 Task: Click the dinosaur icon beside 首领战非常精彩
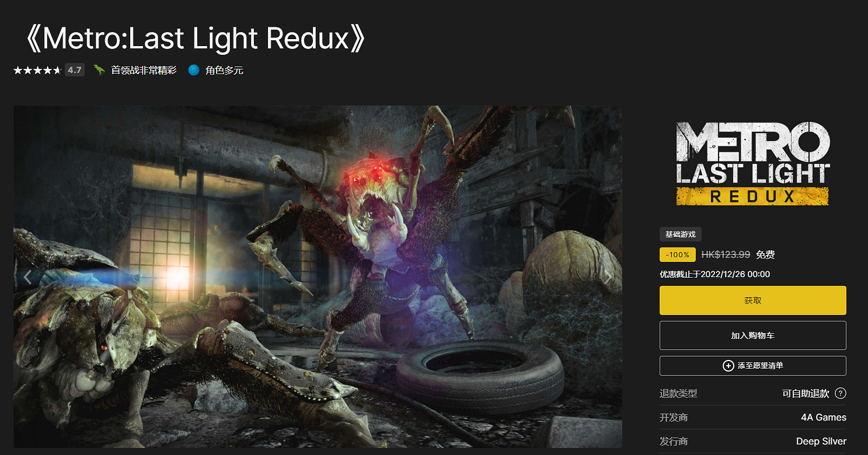[x=100, y=70]
